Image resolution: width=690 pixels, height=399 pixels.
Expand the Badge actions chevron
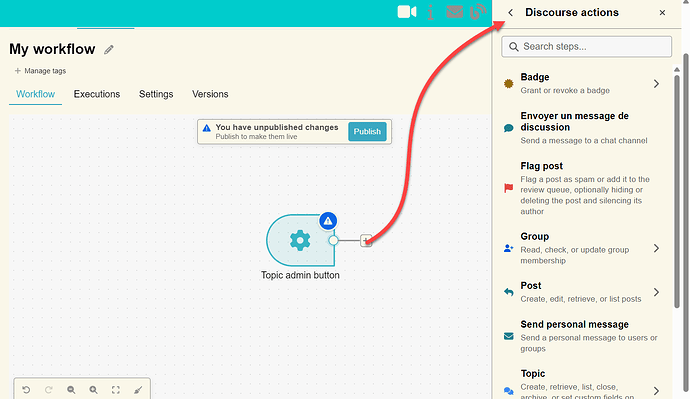pos(656,84)
